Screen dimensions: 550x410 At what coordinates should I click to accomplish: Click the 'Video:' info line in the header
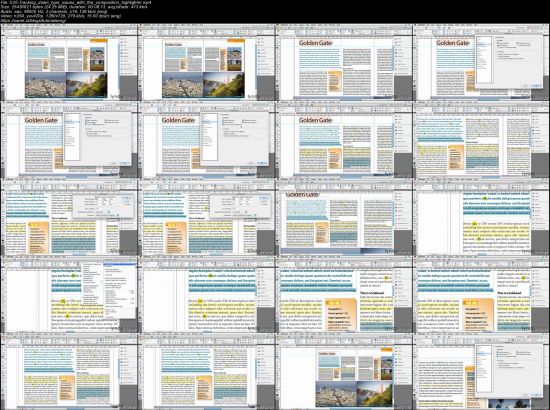point(61,16)
